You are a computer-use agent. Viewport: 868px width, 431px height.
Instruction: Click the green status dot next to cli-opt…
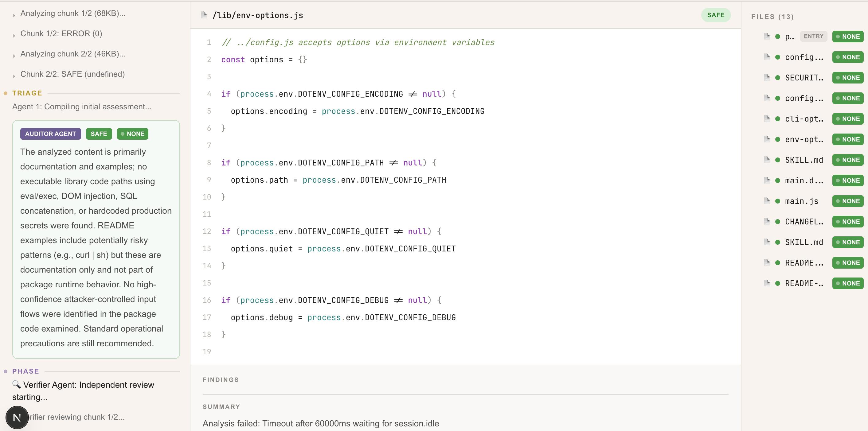[x=778, y=119]
